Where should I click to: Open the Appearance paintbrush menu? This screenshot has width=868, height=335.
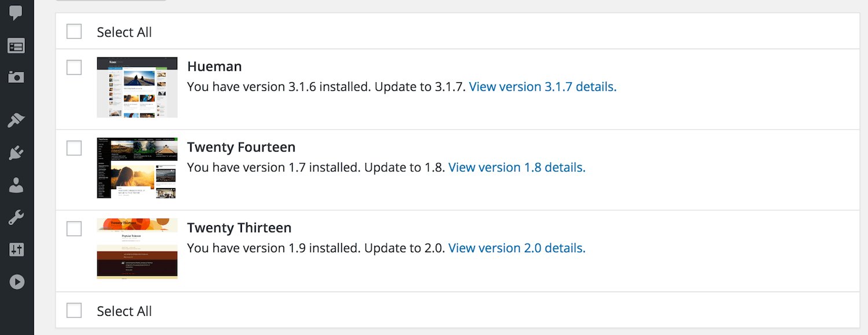tap(16, 120)
